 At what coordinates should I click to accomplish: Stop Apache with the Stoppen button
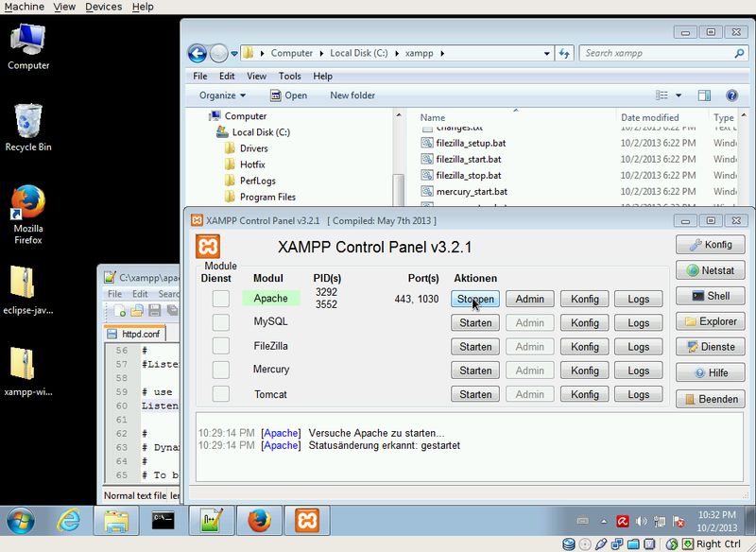point(474,299)
